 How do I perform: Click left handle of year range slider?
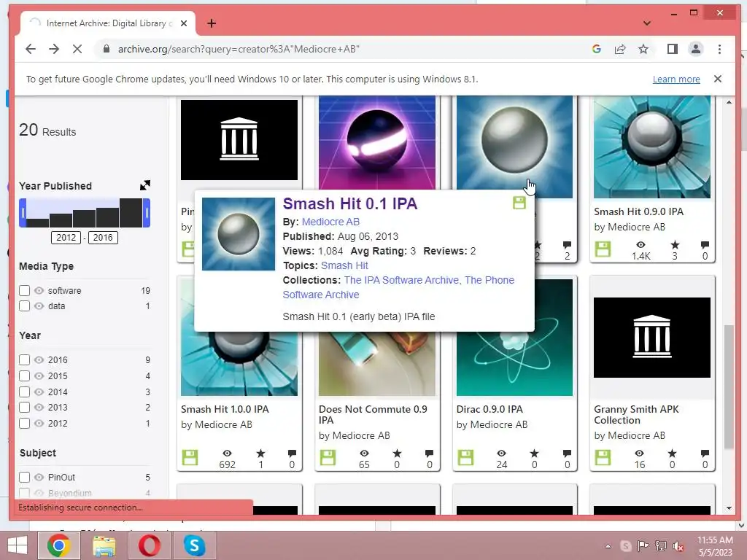(x=23, y=213)
